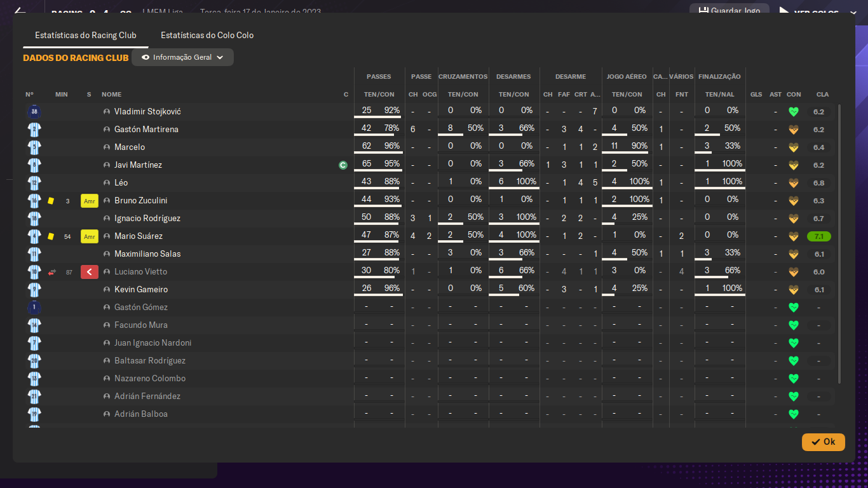Image resolution: width=868 pixels, height=488 pixels.
Task: Sort by the MIN column header
Action: point(62,94)
